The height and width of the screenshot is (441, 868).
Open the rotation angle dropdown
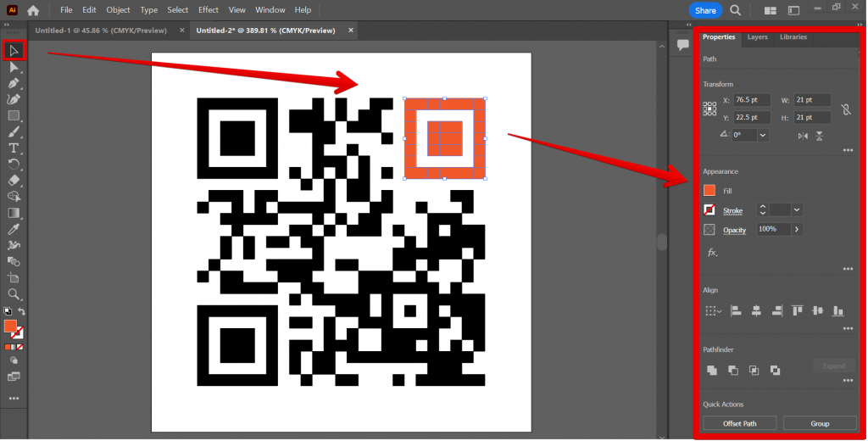tap(763, 135)
